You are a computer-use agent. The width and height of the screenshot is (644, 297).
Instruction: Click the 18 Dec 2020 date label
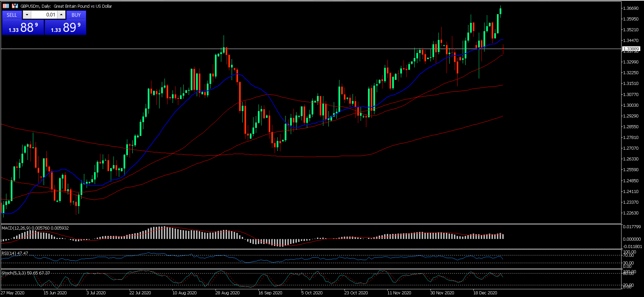[485, 293]
